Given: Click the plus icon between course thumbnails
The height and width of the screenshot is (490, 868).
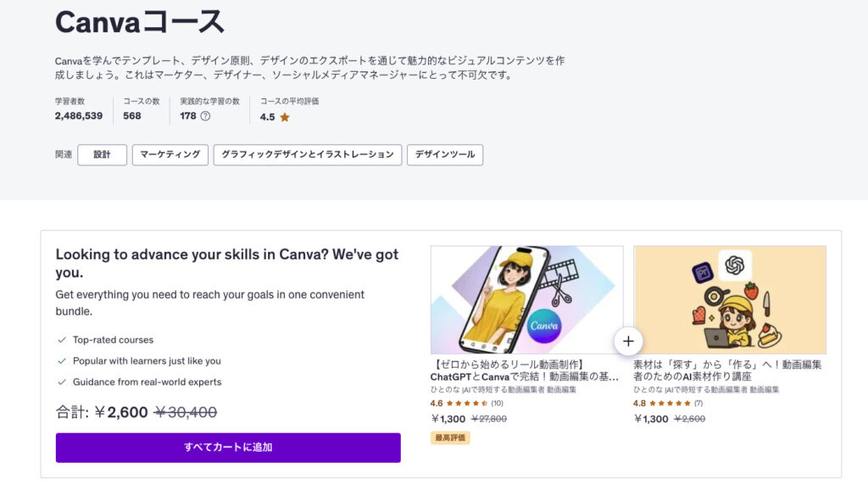Looking at the screenshot, I should pos(628,342).
